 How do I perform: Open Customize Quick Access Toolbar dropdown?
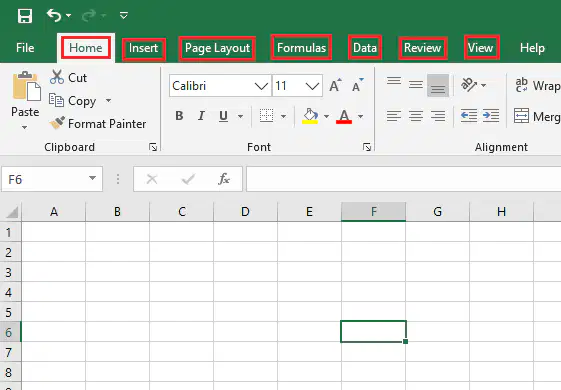tap(124, 15)
